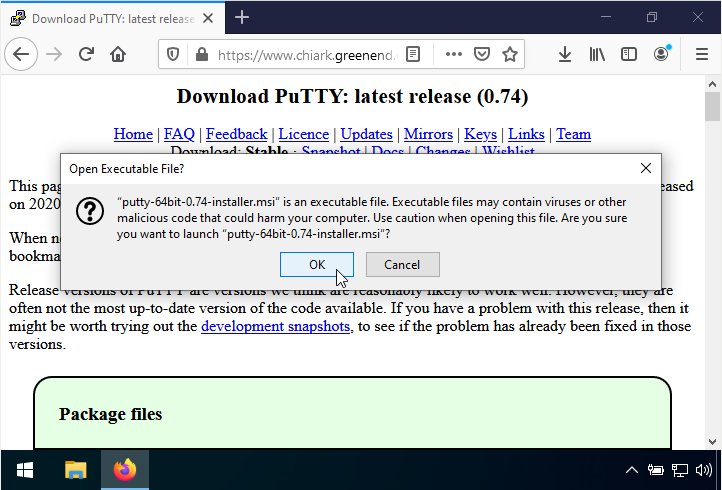This screenshot has width=722, height=490.
Task: Open the Firefox hamburger menu
Action: click(701, 54)
